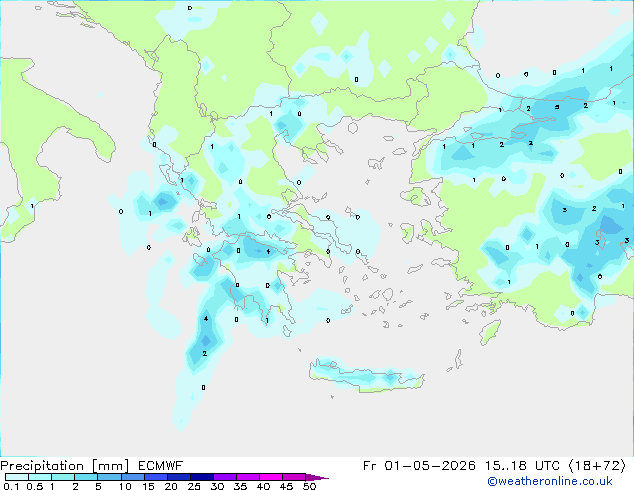This screenshot has height=490, width=634.
Task: Select the 35–40 mm legend color swatch
Action: tap(248, 477)
